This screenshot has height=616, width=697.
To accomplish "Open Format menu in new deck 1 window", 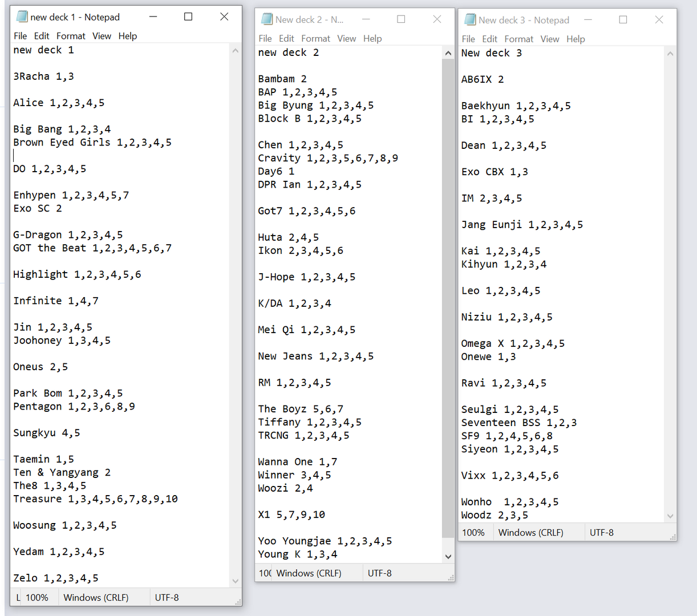I will (x=71, y=36).
